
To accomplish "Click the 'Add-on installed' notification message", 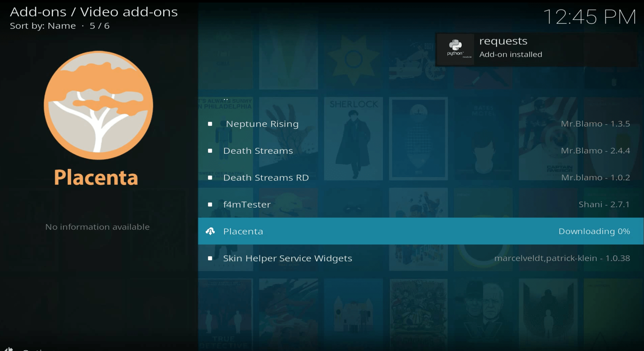I will pos(511,54).
